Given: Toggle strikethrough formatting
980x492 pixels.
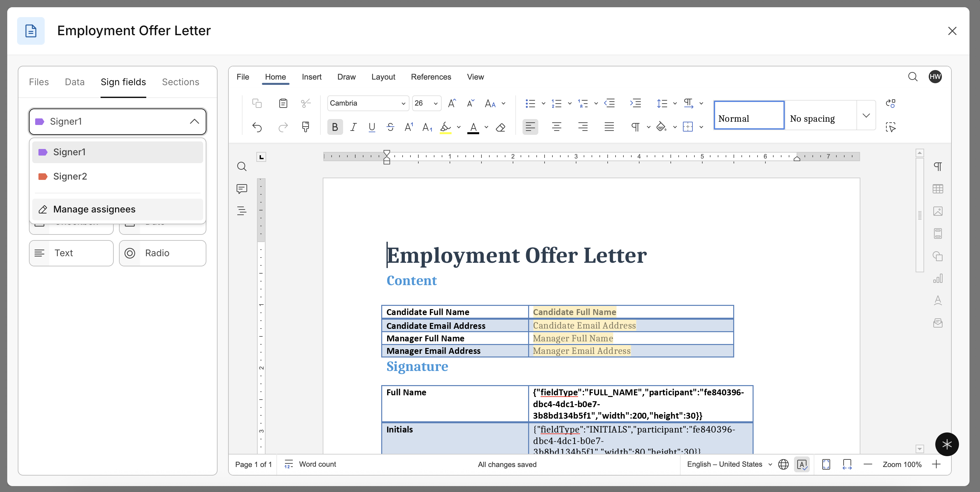Looking at the screenshot, I should click(390, 127).
